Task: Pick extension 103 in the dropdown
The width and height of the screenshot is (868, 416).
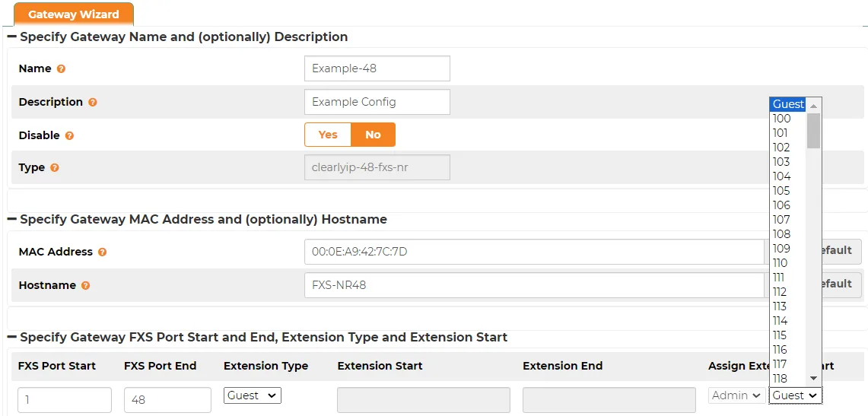Action: (788, 161)
